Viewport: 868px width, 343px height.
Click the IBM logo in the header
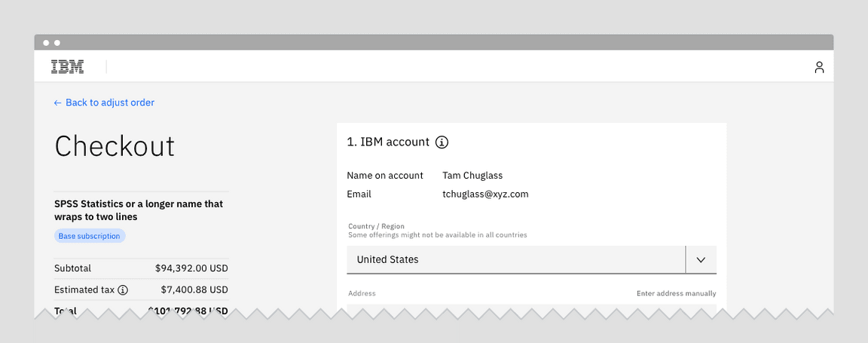(67, 67)
